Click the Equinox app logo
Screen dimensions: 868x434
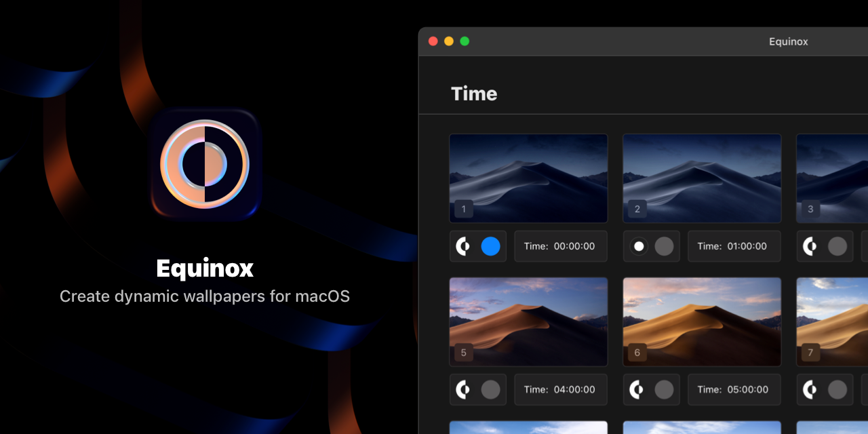point(205,164)
